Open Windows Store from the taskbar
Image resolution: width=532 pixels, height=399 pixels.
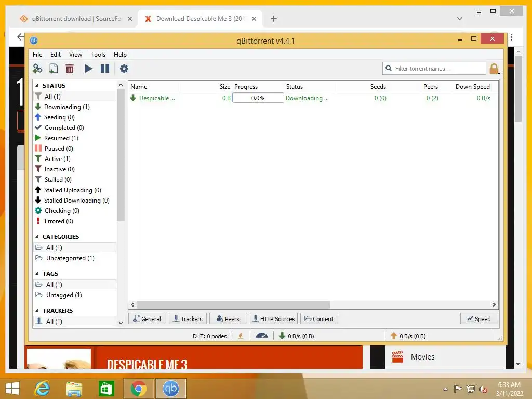[x=106, y=389]
